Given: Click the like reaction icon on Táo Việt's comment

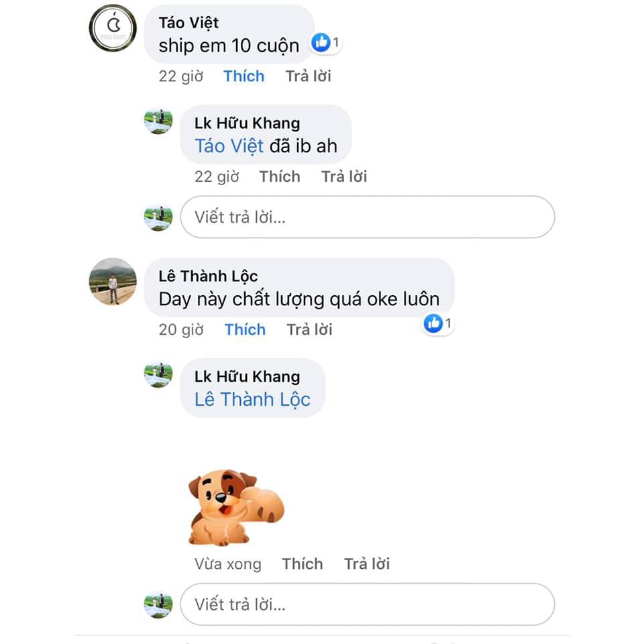Looking at the screenshot, I should click(321, 42).
